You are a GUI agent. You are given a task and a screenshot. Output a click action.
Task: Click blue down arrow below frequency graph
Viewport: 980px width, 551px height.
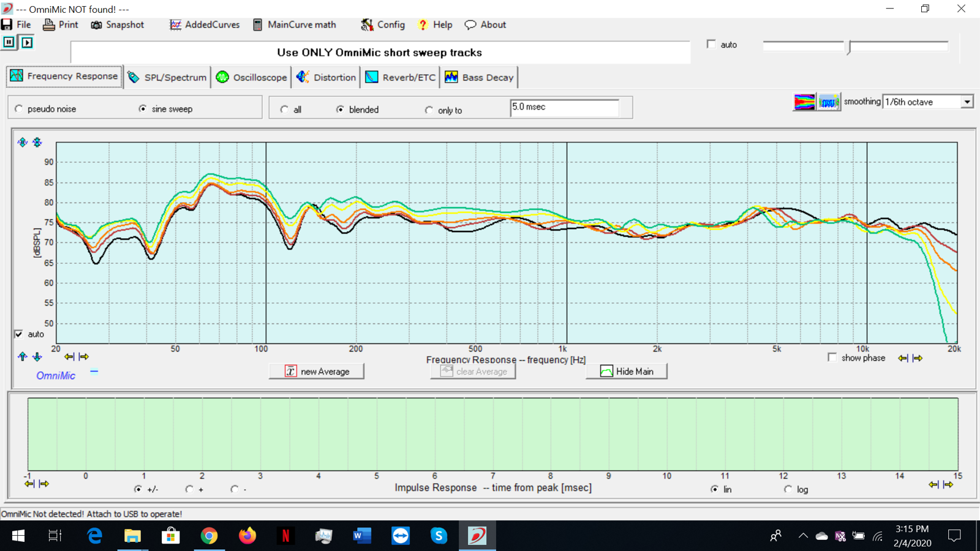point(37,356)
